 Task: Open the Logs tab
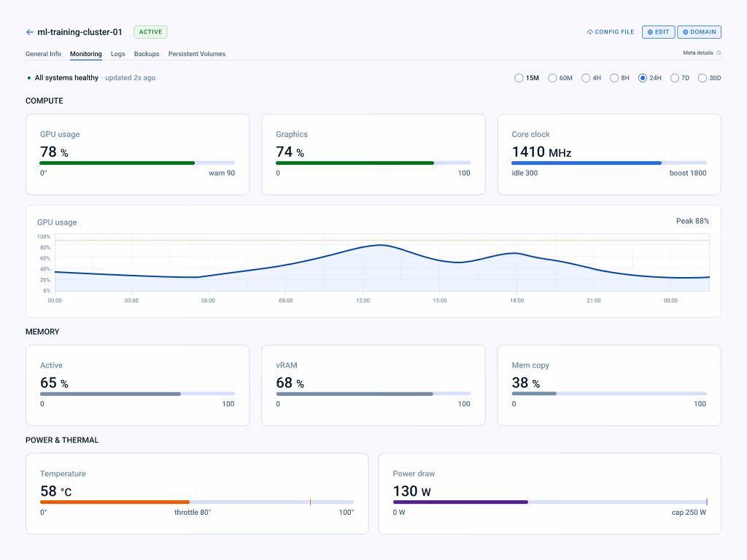pyautogui.click(x=117, y=54)
